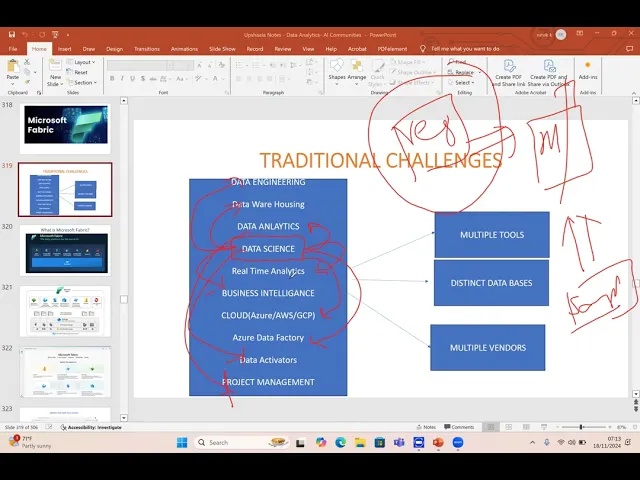The height and width of the screenshot is (480, 640).
Task: Click the zoom slider handle
Action: 581,427
